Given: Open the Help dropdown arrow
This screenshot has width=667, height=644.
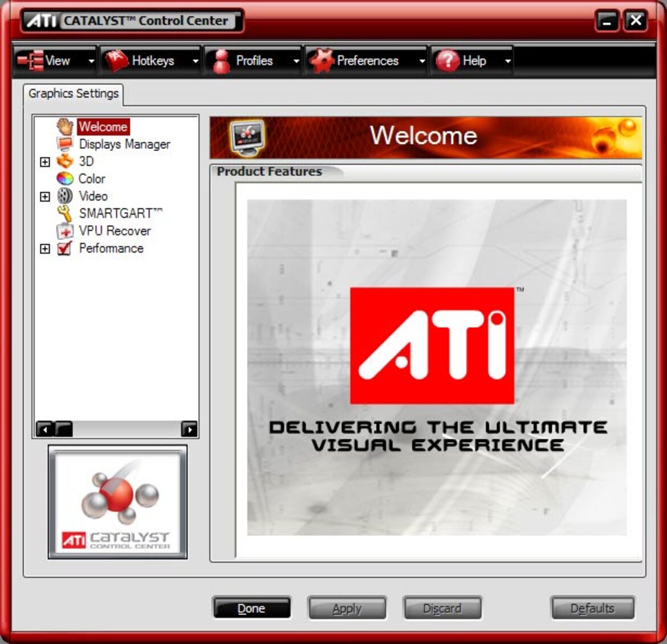Looking at the screenshot, I should pos(508,61).
